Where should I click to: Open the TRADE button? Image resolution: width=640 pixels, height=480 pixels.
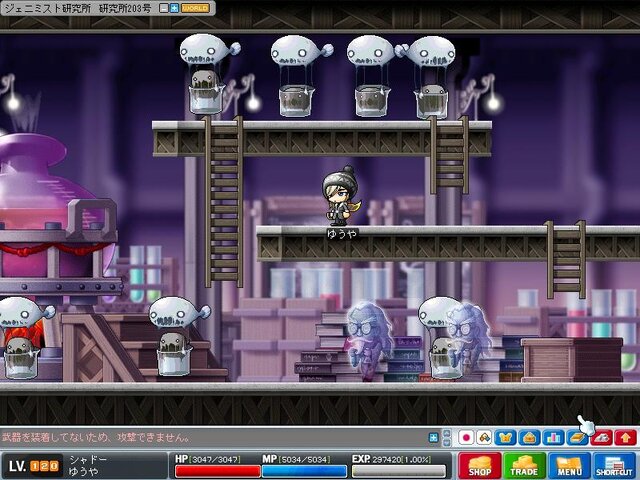pos(524,466)
